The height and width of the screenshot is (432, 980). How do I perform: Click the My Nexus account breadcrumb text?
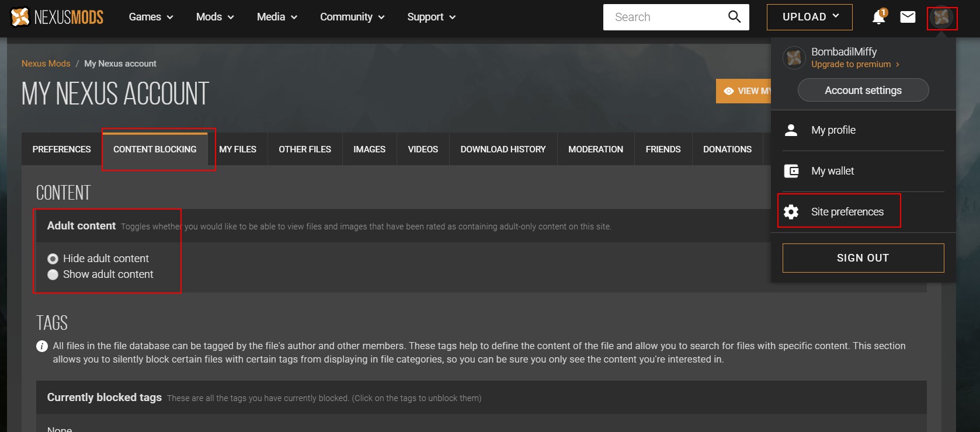tap(120, 64)
